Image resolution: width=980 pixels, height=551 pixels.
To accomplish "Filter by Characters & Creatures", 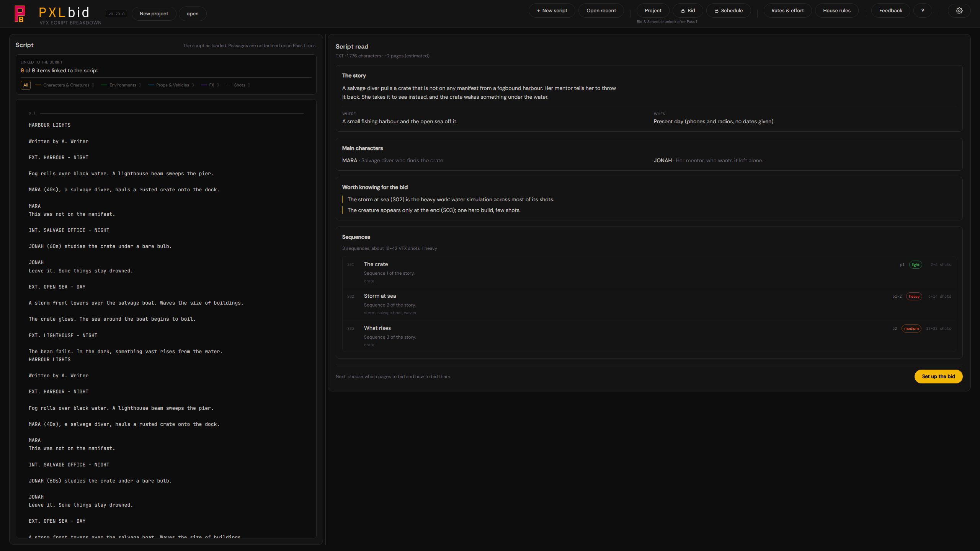I will 64,85.
